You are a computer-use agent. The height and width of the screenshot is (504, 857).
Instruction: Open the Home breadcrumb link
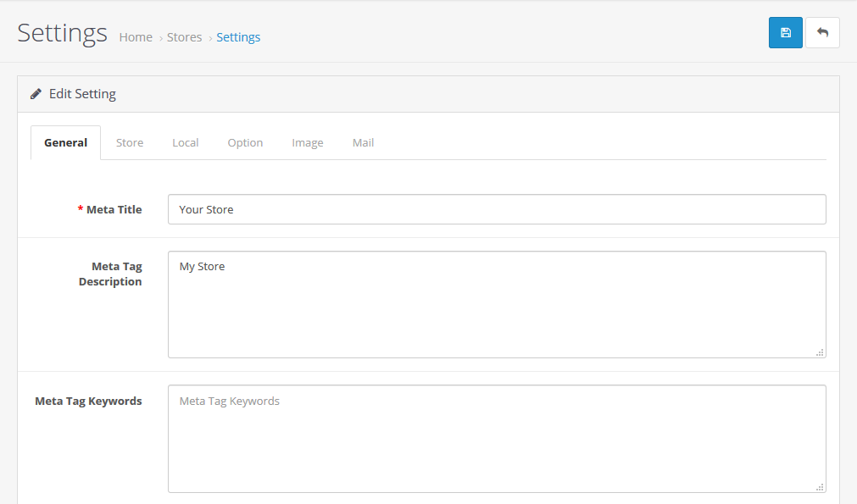point(136,37)
